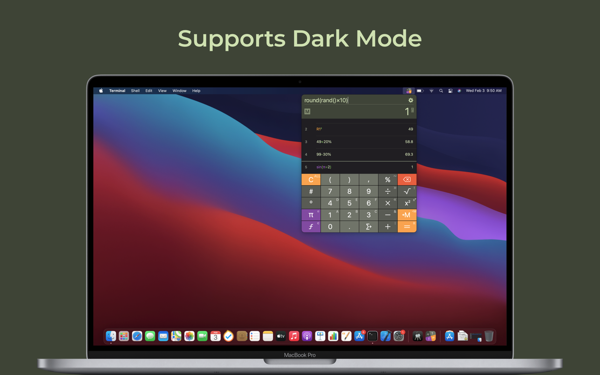Open the Help menu
Screen dimensions: 600x375
196,91
